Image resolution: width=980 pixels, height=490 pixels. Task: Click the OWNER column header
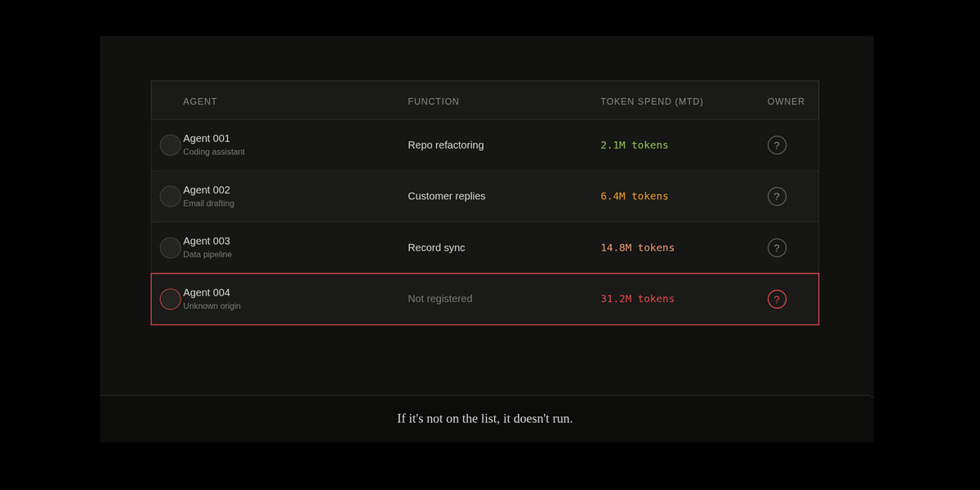pyautogui.click(x=786, y=101)
